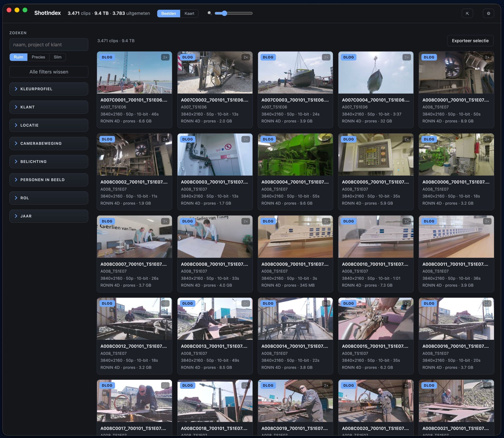Switch to the Kaart view tab
The height and width of the screenshot is (438, 504).
pyautogui.click(x=189, y=13)
